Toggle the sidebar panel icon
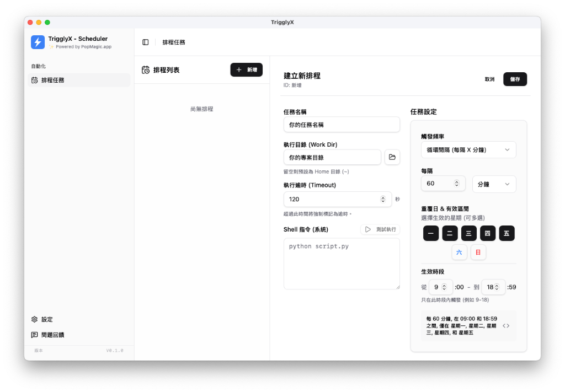The height and width of the screenshot is (392, 565). coord(146,42)
